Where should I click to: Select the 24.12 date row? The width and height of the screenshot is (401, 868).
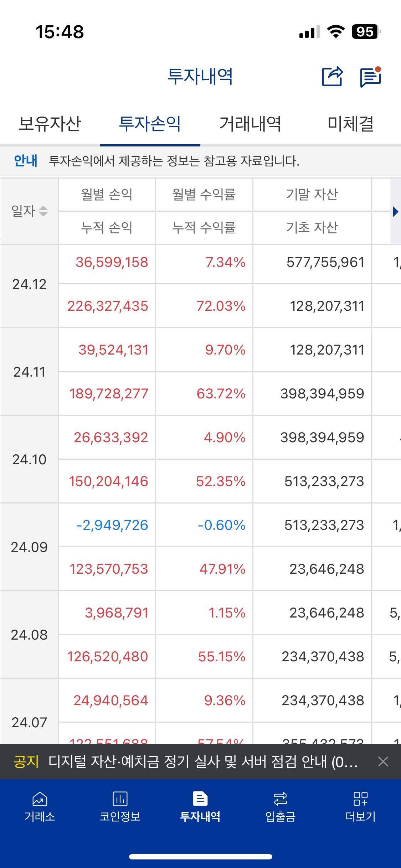point(29,284)
